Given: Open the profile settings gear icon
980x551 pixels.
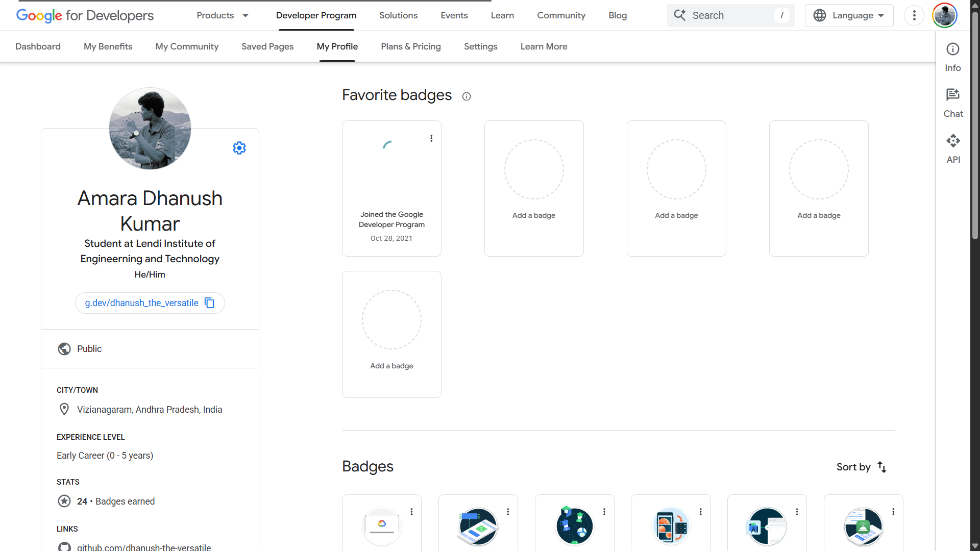Looking at the screenshot, I should [239, 148].
